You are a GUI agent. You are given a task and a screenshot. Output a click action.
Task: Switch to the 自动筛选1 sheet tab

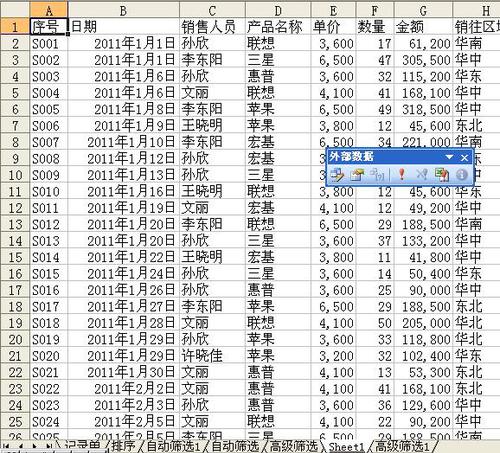[172, 446]
